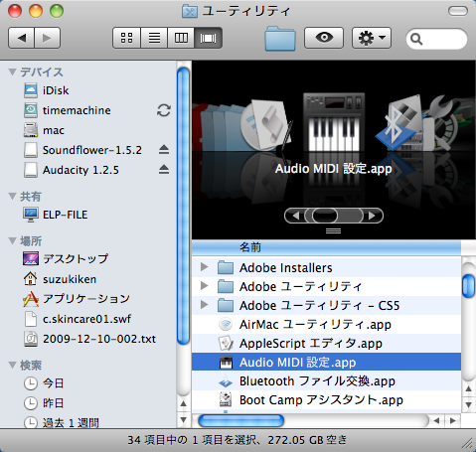Screen dimensions: 476x452
Task: Expand Adobe ユーティリティ – CS5 folder
Action: [205, 304]
